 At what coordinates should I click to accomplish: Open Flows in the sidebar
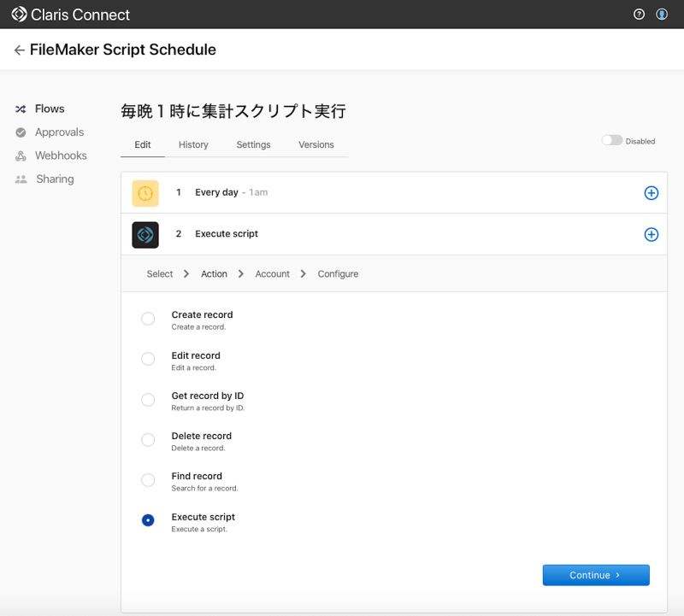point(50,109)
